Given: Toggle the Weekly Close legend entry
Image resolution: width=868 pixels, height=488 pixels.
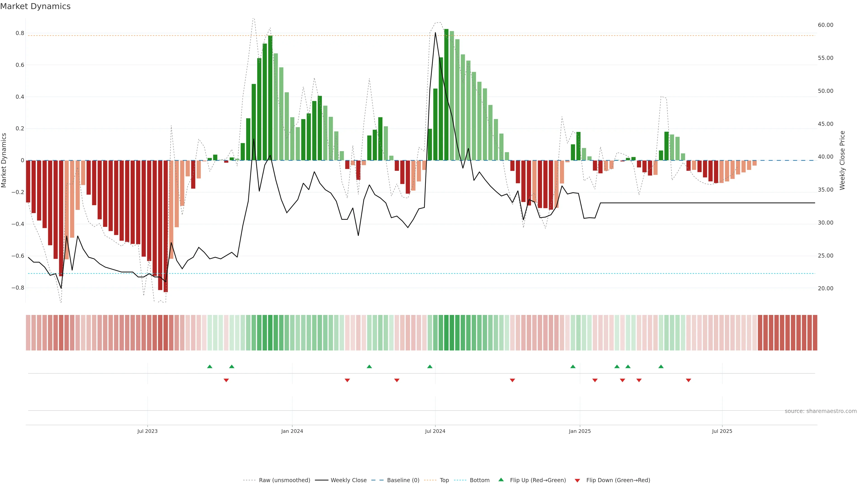Looking at the screenshot, I should tap(348, 480).
